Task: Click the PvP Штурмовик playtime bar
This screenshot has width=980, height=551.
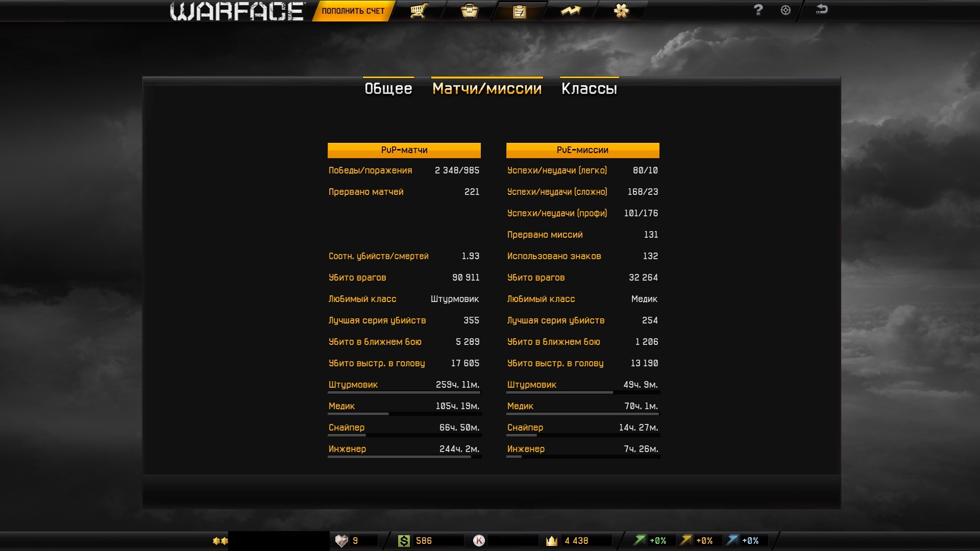Action: click(404, 392)
